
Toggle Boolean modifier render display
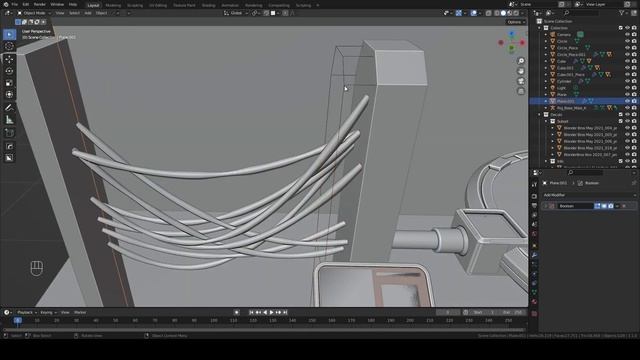[x=611, y=206]
